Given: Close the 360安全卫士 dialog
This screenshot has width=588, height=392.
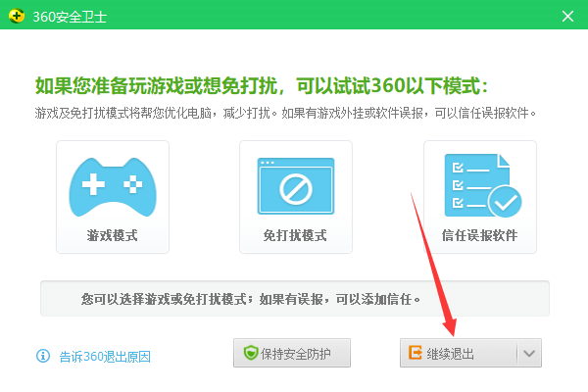Looking at the screenshot, I should 567,16.
